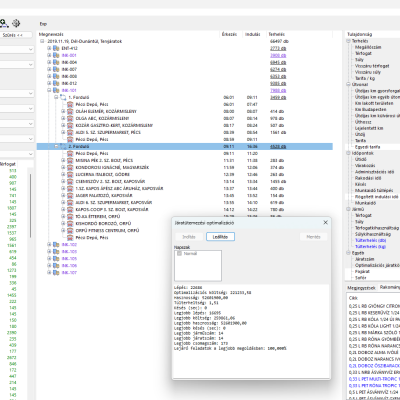Image resolution: width=400 pixels, height=400 pixels.
Task: Click the vehicle icon of the row ending -102
Action: (56, 244)
